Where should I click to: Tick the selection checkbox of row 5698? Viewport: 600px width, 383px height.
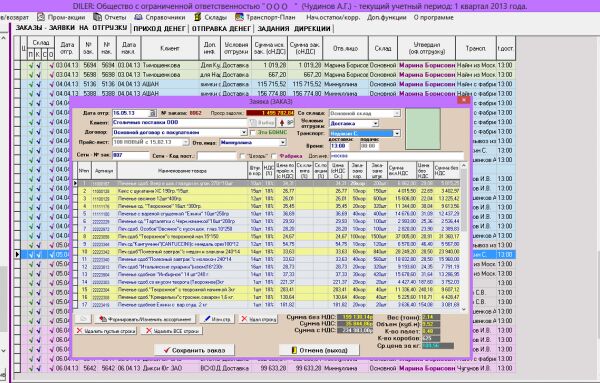pyautogui.click(x=17, y=75)
